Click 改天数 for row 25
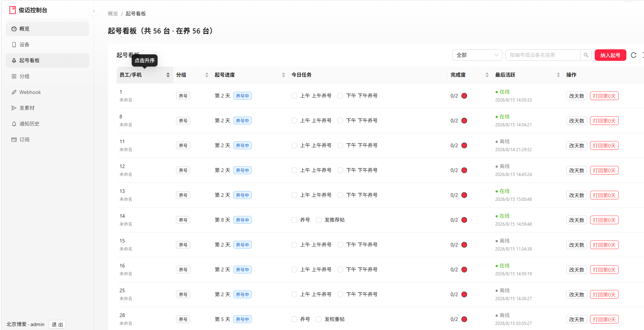This screenshot has height=330, width=644. (x=576, y=295)
